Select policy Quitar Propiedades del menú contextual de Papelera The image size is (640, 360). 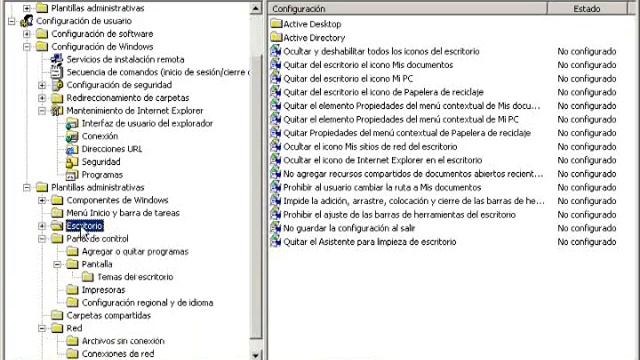tap(407, 133)
